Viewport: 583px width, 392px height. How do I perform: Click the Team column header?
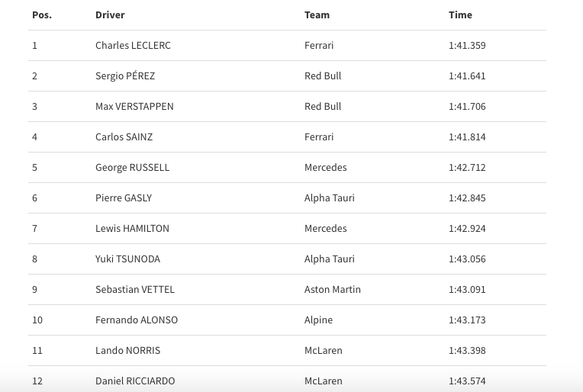pos(317,14)
